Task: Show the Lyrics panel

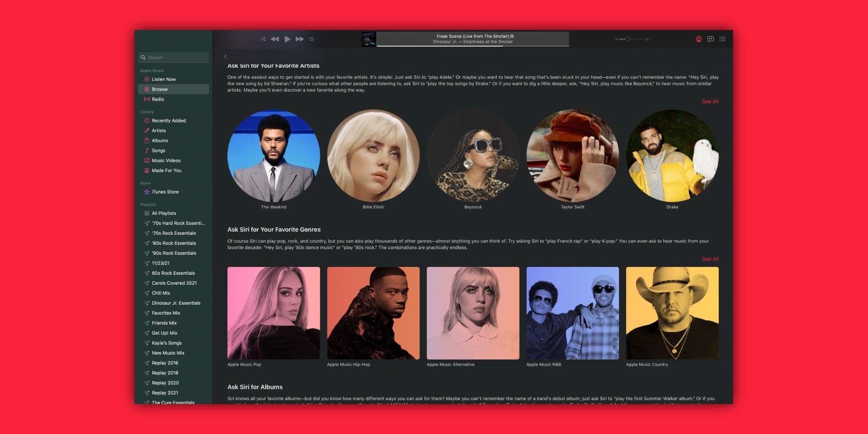Action: 710,39
